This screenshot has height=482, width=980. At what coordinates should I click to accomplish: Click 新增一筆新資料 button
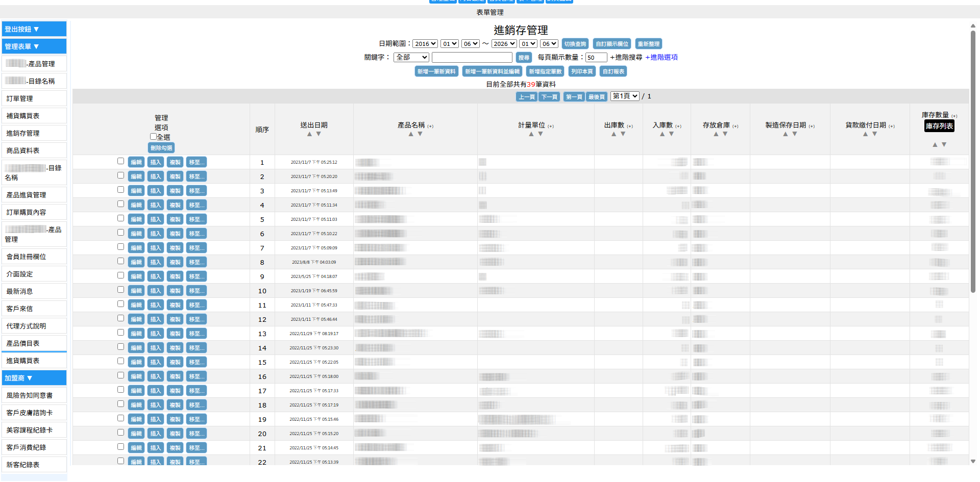tap(436, 71)
